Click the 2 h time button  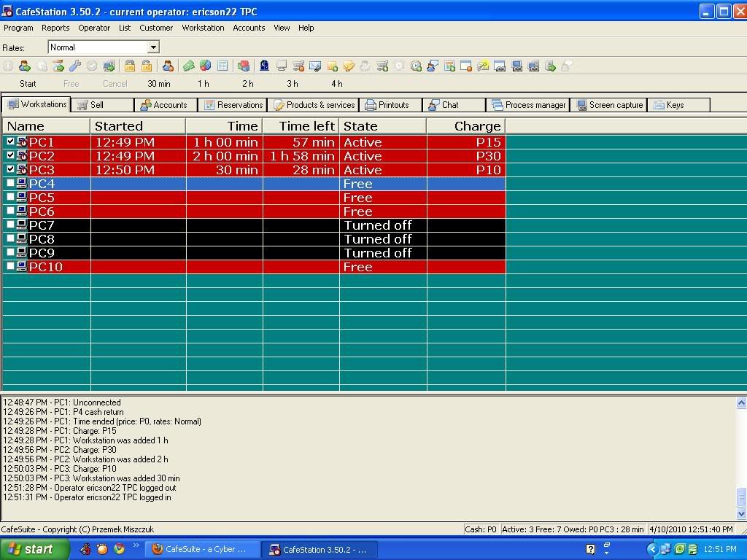(x=248, y=84)
